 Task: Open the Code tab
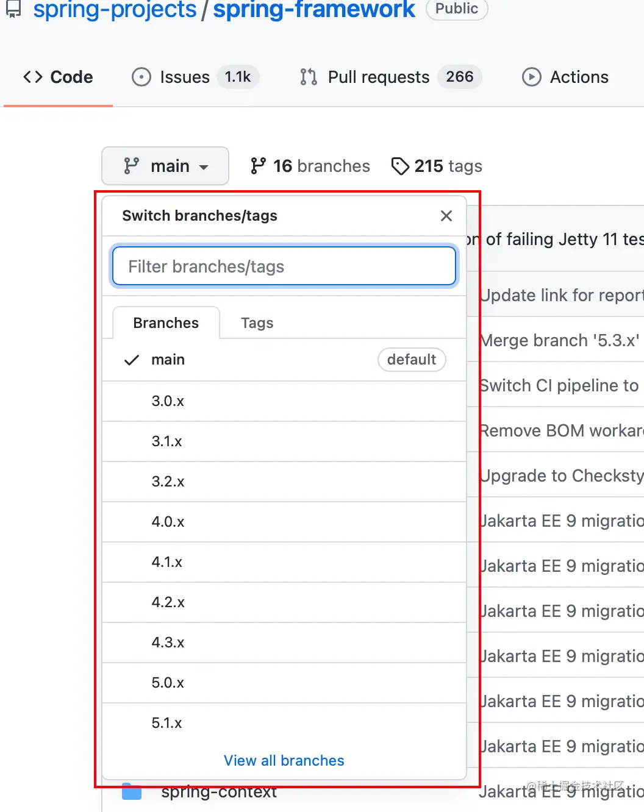pyautogui.click(x=58, y=77)
